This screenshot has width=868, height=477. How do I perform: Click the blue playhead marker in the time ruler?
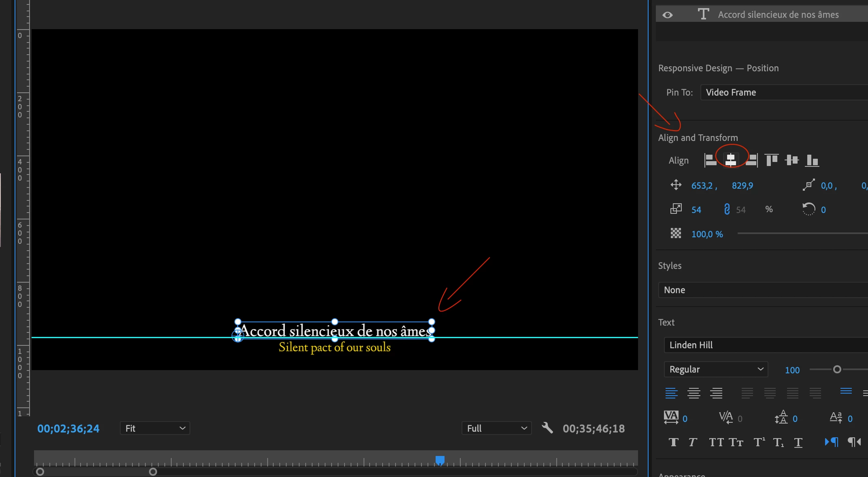tap(440, 460)
